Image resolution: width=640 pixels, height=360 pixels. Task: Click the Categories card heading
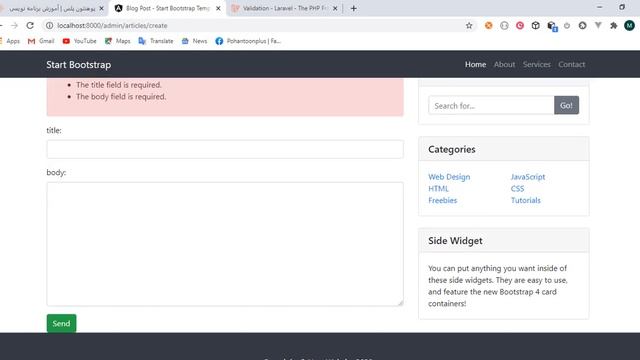[x=451, y=149]
